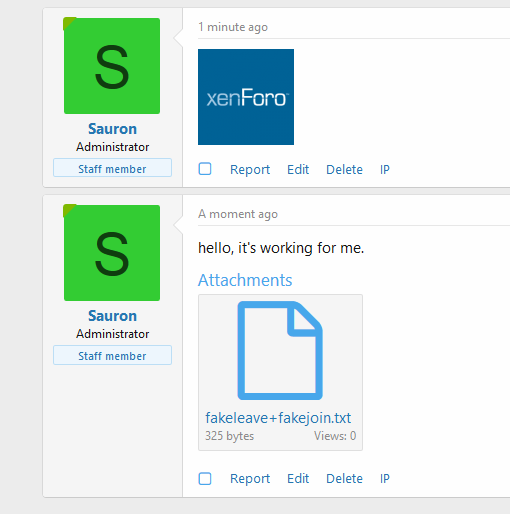Click Staff member badge in first post
The width and height of the screenshot is (510, 514).
[x=112, y=168]
